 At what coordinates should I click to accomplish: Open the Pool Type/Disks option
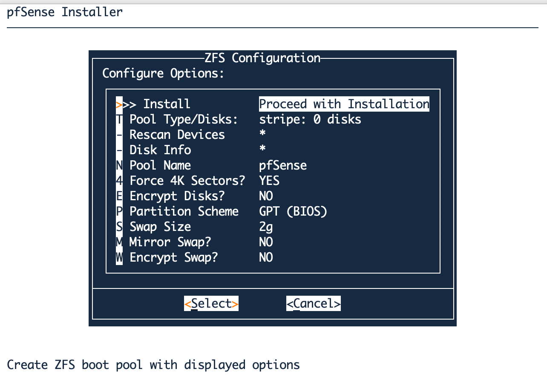click(239, 119)
